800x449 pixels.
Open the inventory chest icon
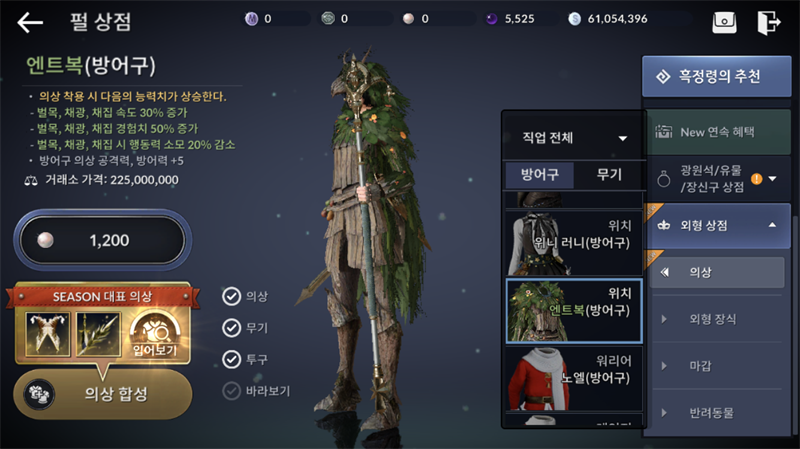coord(724,22)
